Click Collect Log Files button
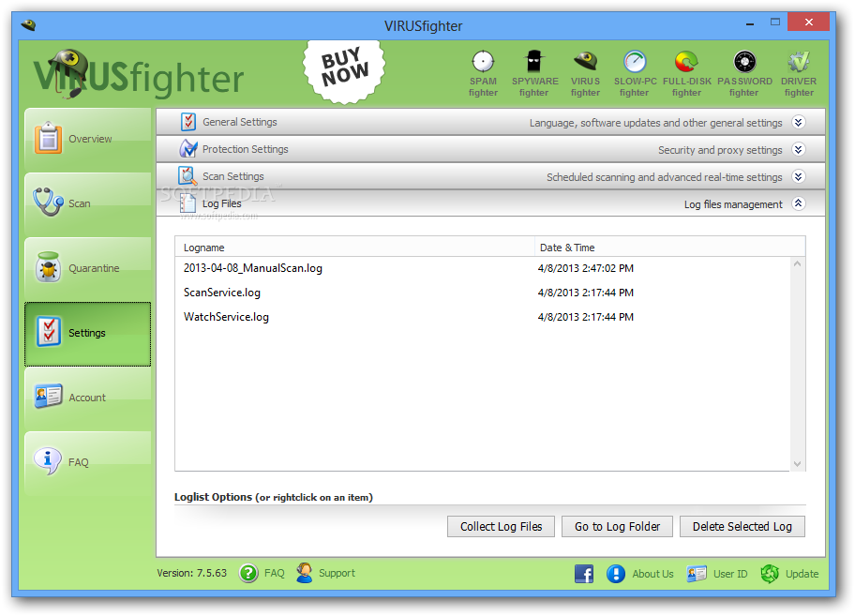855x616 pixels. click(502, 527)
